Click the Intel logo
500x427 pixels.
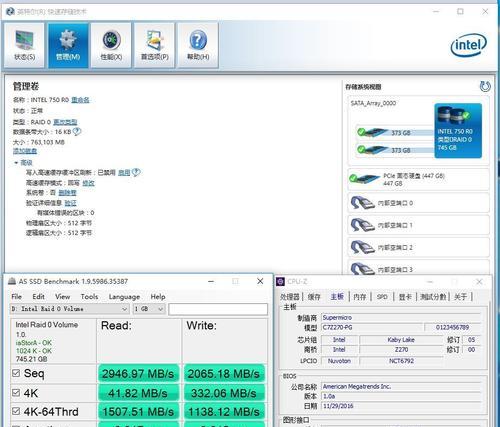coord(469,45)
